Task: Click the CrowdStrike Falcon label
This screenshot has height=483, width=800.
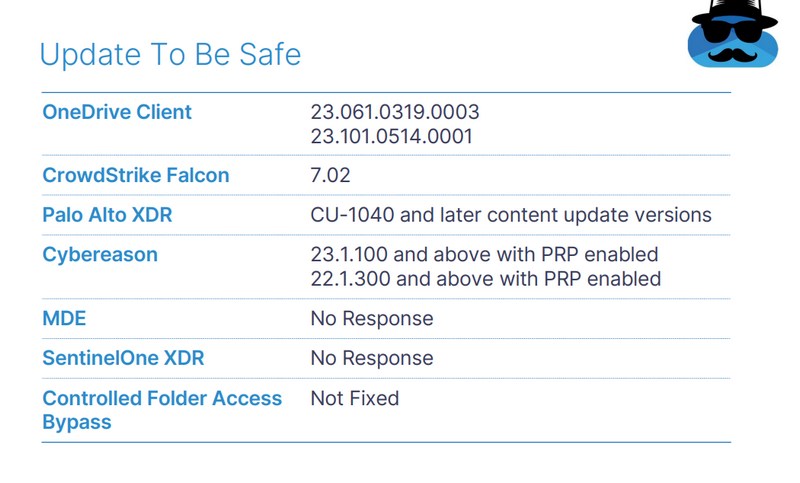Action: 136,176
